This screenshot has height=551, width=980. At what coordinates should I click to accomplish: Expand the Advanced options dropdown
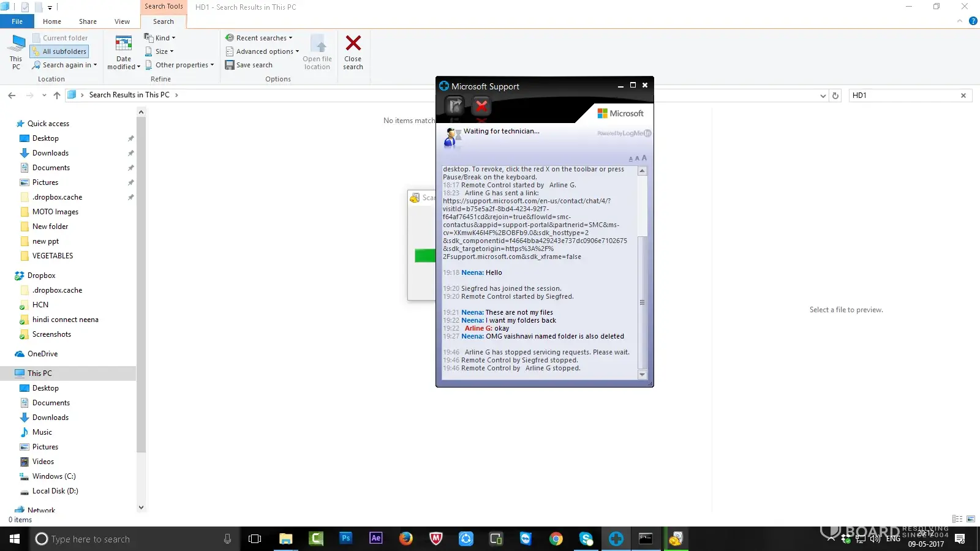point(263,51)
